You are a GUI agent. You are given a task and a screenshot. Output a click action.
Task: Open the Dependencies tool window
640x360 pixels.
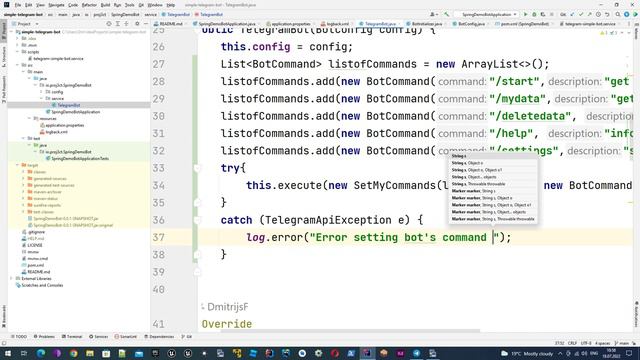tap(159, 337)
